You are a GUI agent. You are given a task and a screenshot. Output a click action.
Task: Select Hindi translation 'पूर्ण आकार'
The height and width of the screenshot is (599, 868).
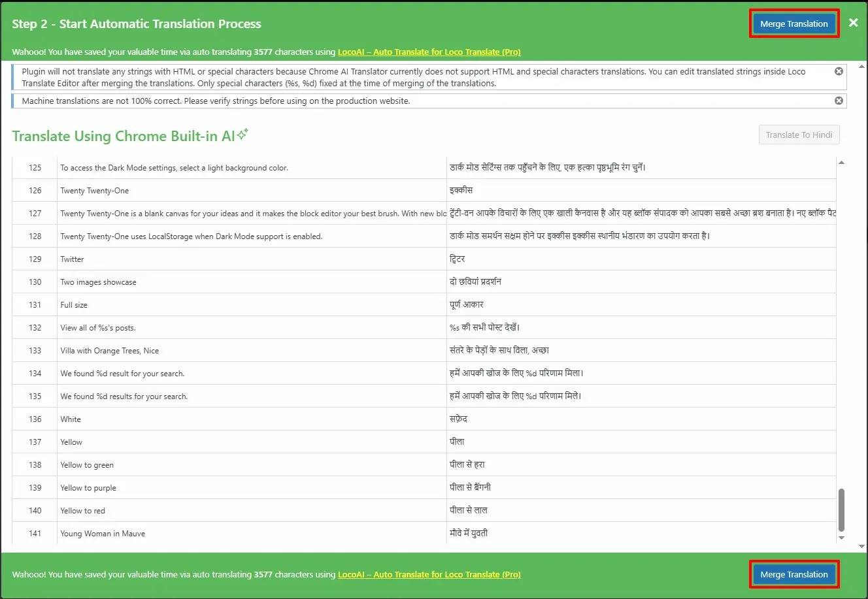[467, 304]
